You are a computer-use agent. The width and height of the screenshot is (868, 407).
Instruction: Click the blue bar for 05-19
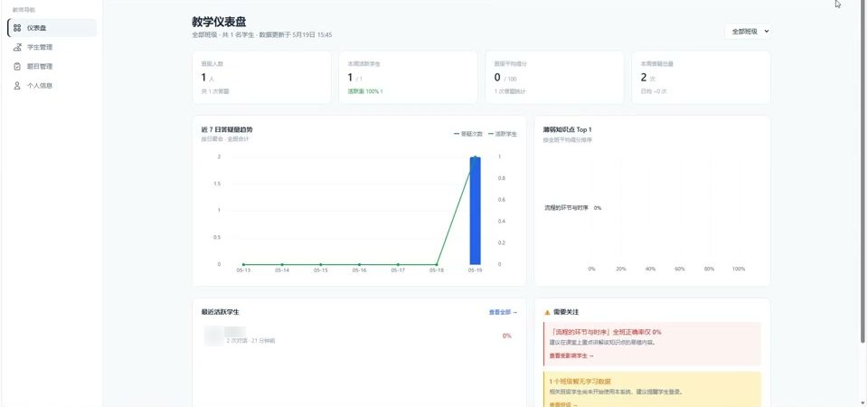tap(475, 211)
